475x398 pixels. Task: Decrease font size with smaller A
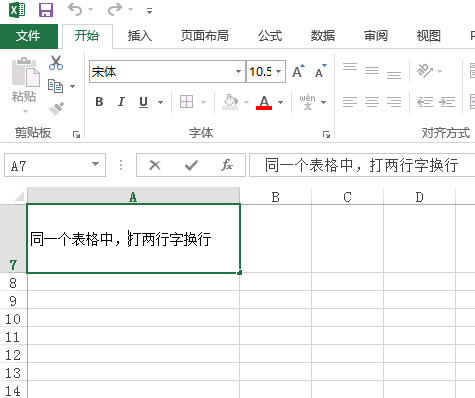pyautogui.click(x=320, y=71)
